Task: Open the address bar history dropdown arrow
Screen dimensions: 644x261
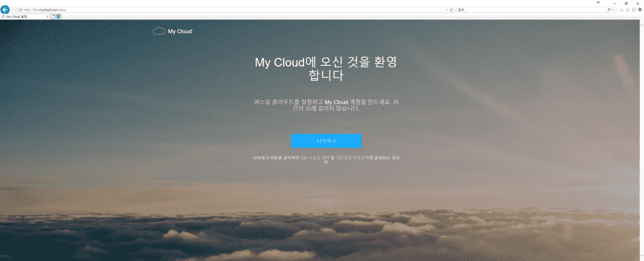Action: (x=447, y=10)
